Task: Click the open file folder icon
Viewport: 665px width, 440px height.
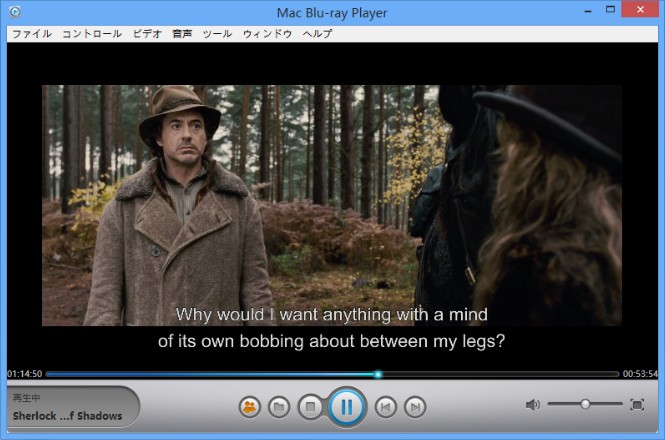Action: pyautogui.click(x=280, y=407)
